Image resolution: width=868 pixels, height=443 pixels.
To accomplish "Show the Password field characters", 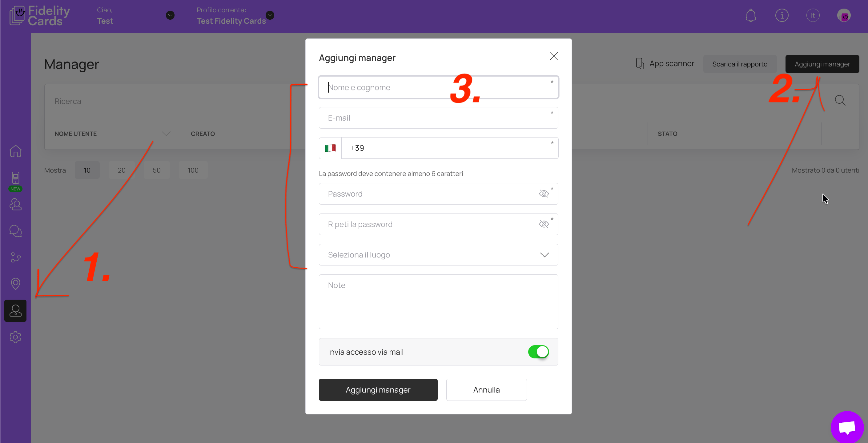I will (x=544, y=194).
